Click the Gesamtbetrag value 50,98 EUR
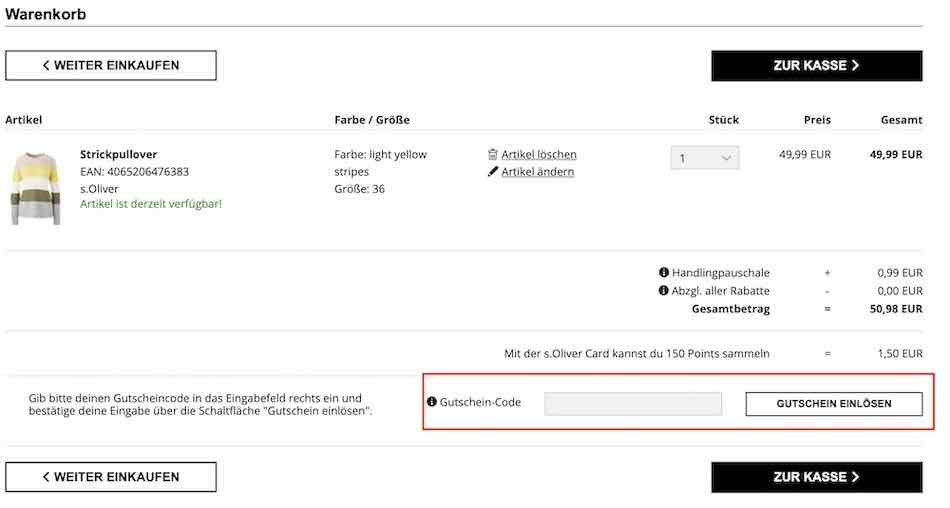 click(896, 309)
